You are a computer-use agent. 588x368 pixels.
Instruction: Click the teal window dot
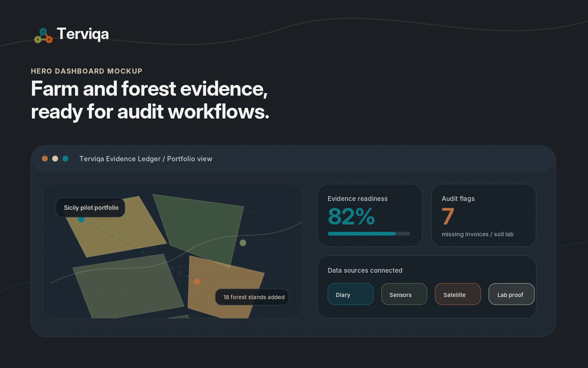point(65,159)
